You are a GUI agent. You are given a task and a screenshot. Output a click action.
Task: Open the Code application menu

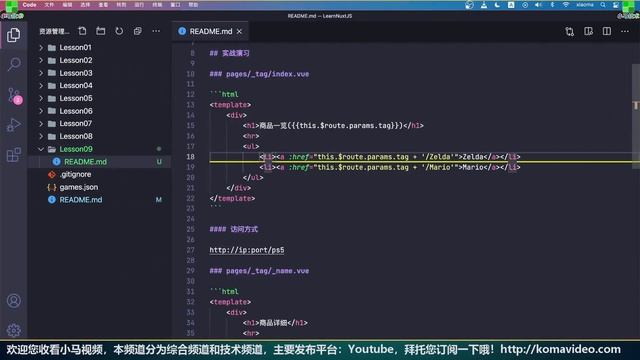click(x=29, y=5)
